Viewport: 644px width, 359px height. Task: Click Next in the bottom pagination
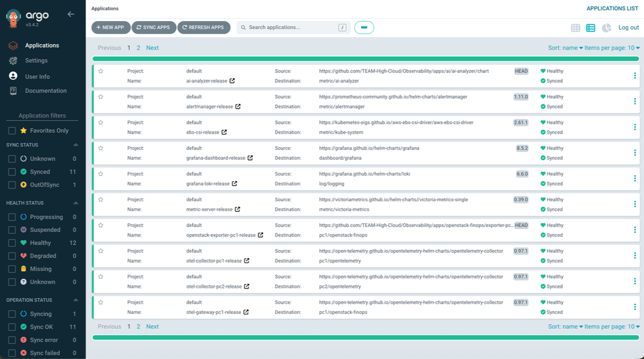point(152,327)
